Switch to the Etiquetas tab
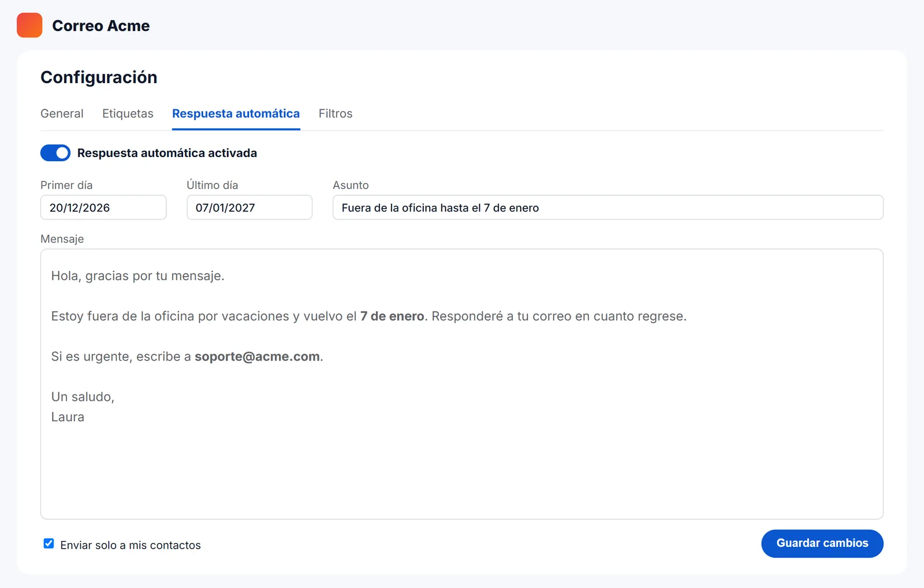 coord(128,114)
